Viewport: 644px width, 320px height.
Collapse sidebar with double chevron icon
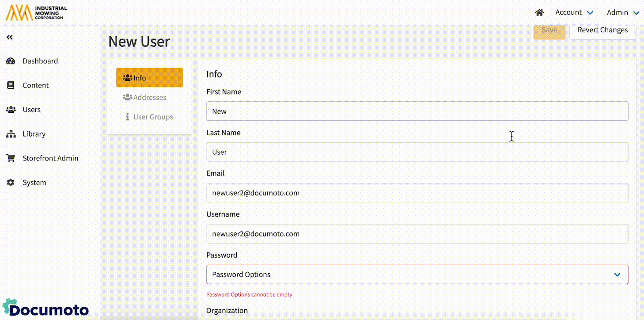10,38
